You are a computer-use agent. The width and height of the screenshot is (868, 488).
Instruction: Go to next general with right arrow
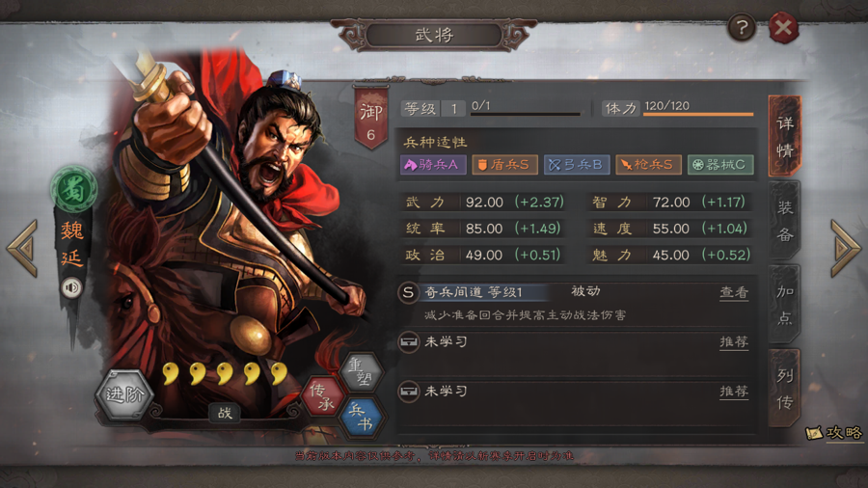(845, 248)
